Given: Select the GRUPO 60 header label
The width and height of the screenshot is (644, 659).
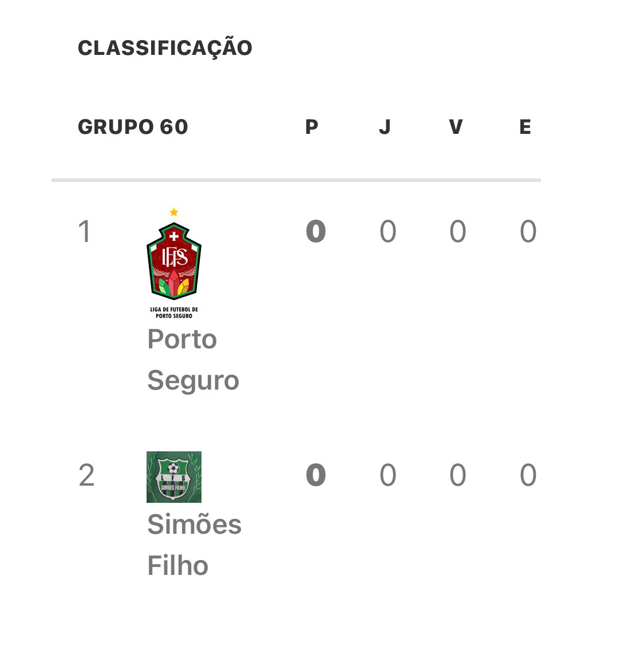Looking at the screenshot, I should [133, 127].
